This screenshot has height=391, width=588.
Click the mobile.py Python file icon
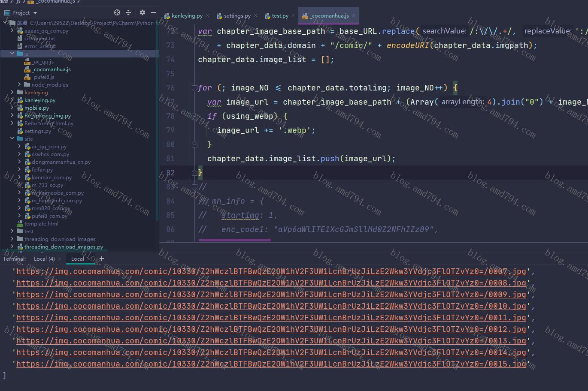tap(20, 108)
